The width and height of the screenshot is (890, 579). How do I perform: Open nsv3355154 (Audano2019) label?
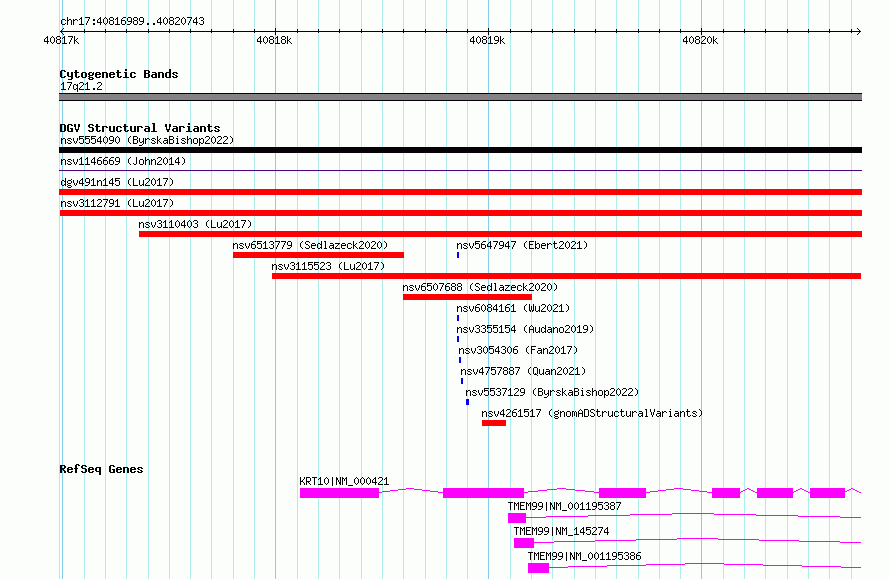pos(525,329)
